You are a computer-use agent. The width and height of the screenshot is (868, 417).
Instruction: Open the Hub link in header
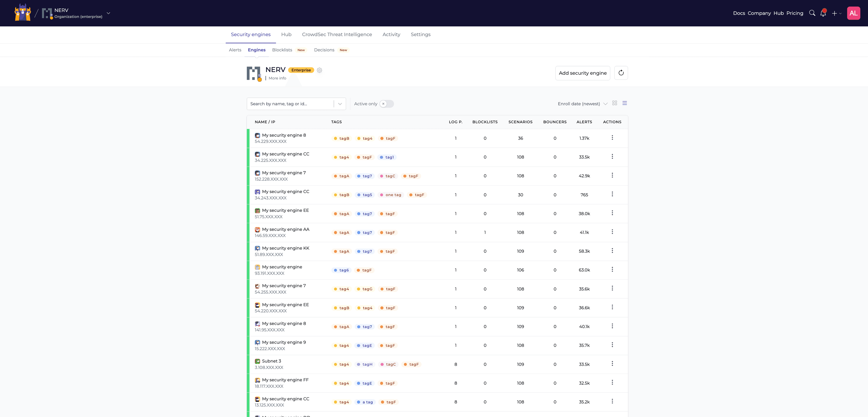coord(778,13)
